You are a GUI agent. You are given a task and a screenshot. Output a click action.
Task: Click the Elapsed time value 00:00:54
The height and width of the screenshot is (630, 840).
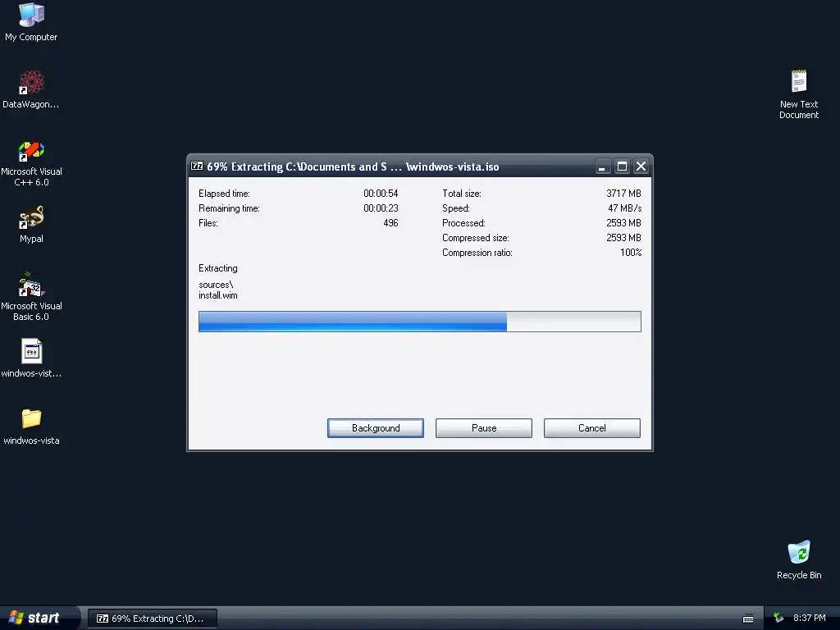[x=381, y=194]
